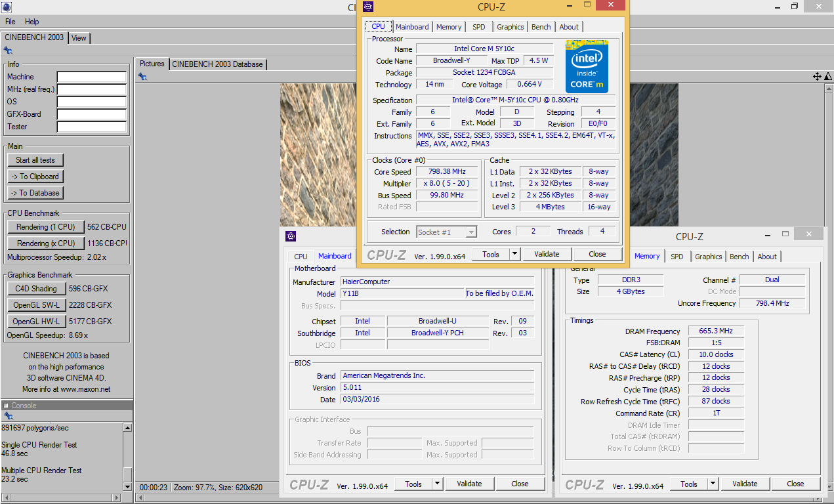Click the DRAM Frequency value 665.3 MHz

(x=716, y=331)
